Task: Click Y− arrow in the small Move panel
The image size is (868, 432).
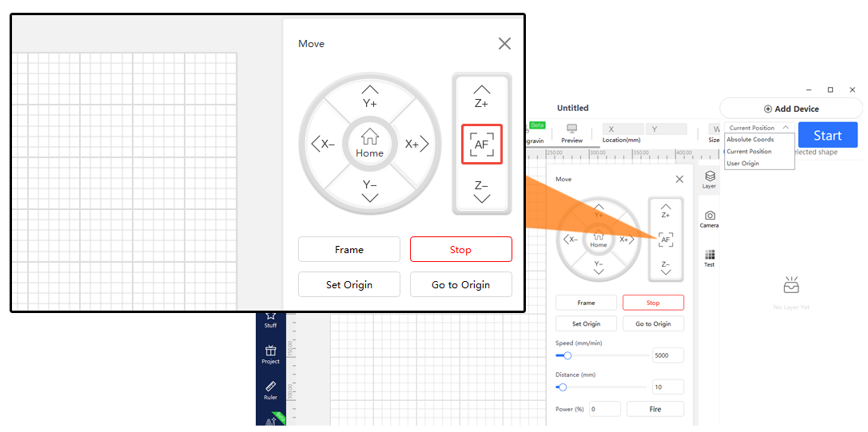Action: 599,268
